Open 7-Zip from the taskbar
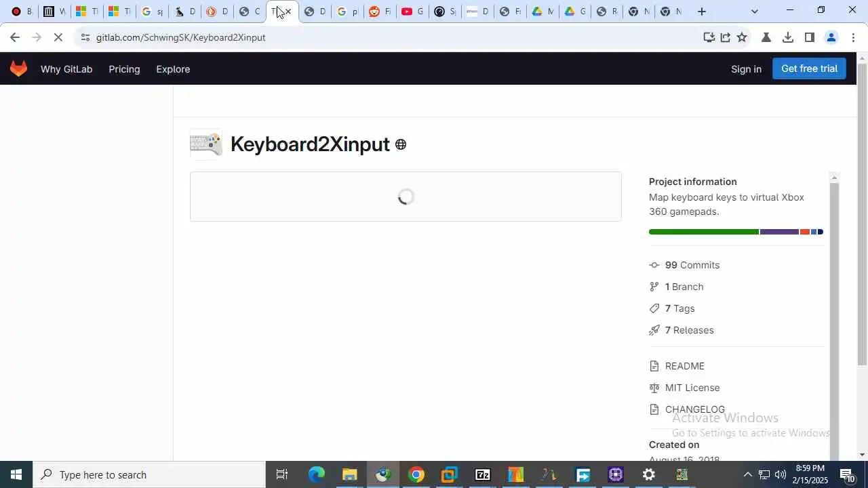Image resolution: width=868 pixels, height=488 pixels. (482, 474)
